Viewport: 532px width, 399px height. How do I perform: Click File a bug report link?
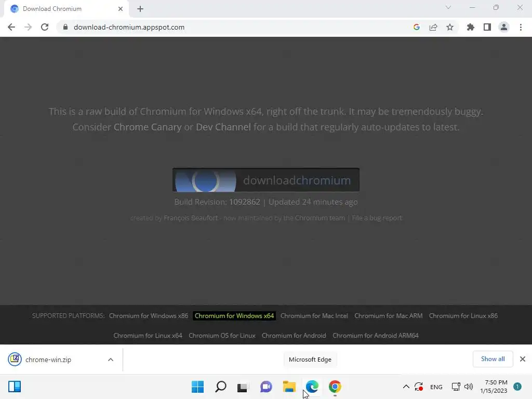(377, 218)
